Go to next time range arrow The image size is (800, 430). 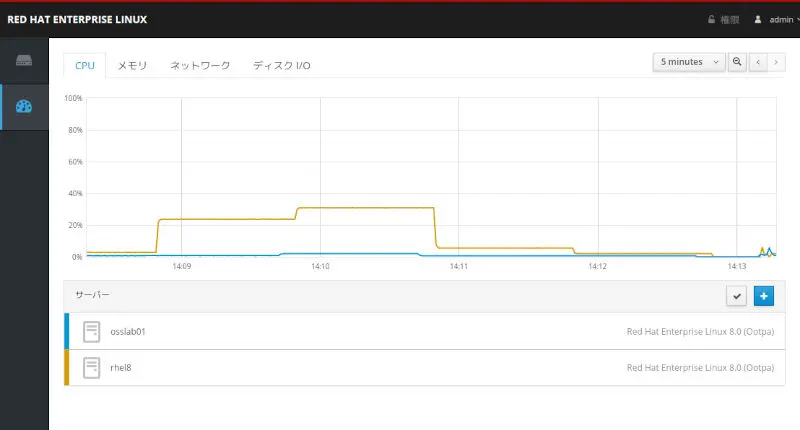(x=776, y=62)
